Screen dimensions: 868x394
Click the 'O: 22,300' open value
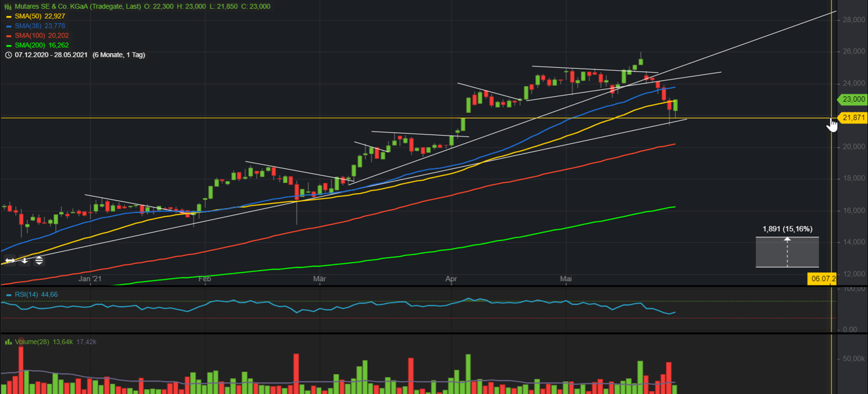[160, 6]
